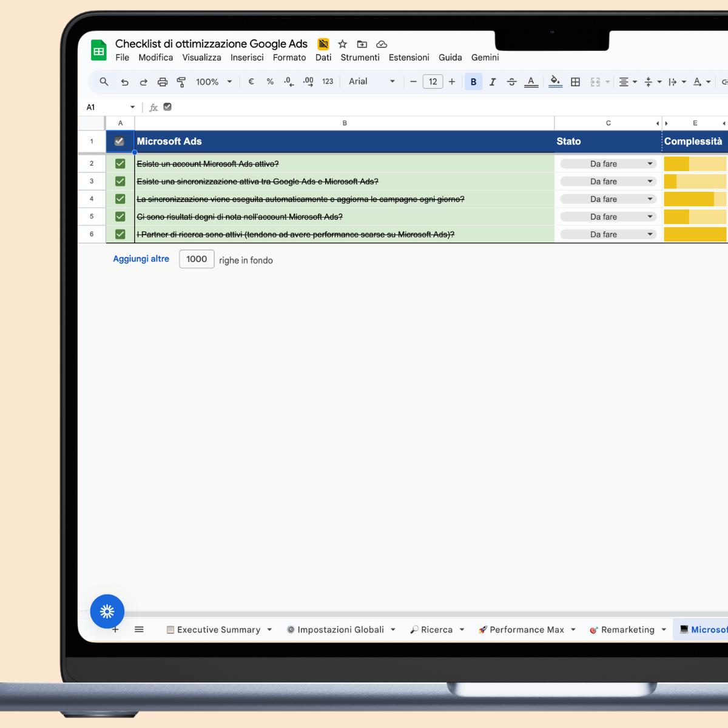Open the Inserisci menu
Screen dimensions: 728x728
(247, 57)
